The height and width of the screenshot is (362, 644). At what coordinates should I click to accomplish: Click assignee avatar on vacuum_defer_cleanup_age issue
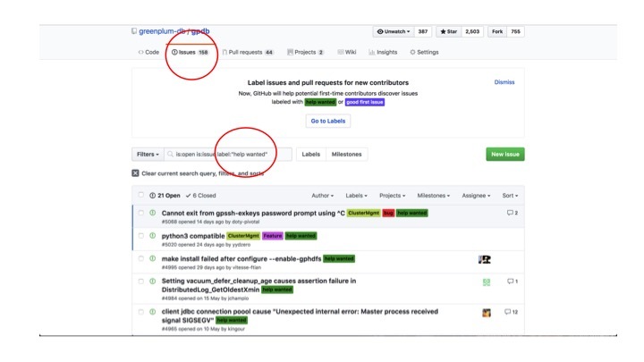pyautogui.click(x=487, y=282)
